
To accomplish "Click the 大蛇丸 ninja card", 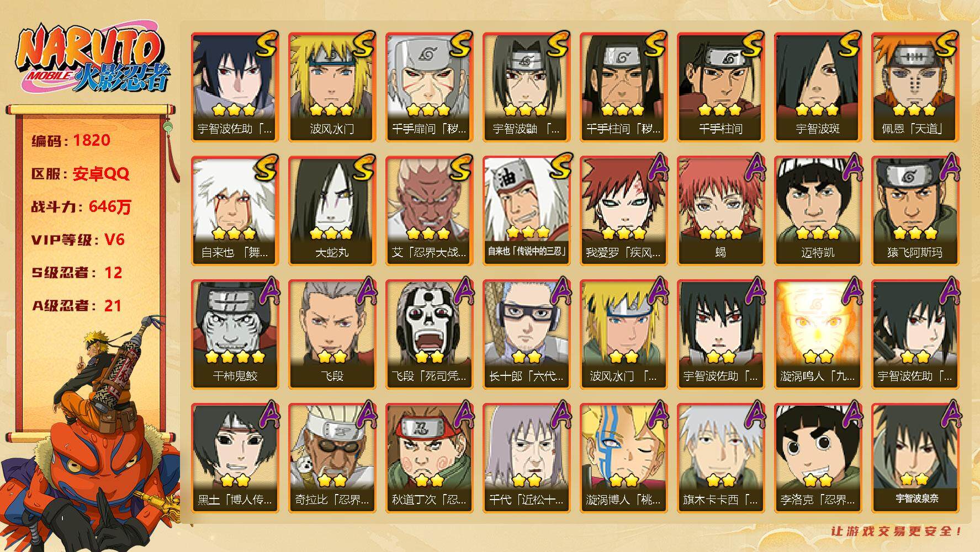I will tap(332, 211).
